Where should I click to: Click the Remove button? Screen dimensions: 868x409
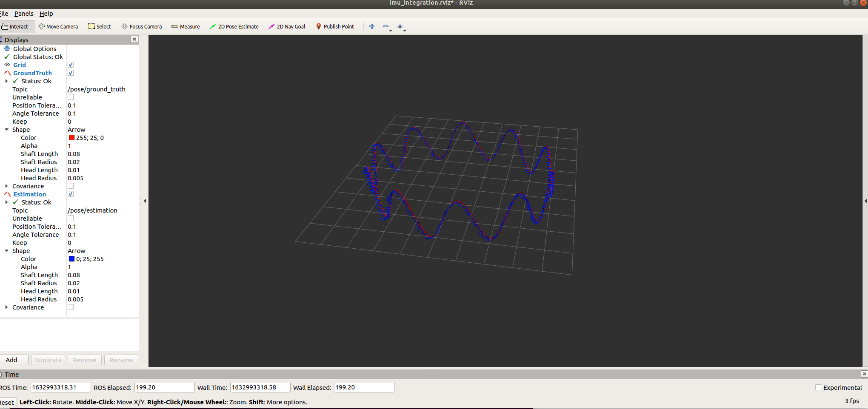pyautogui.click(x=85, y=360)
